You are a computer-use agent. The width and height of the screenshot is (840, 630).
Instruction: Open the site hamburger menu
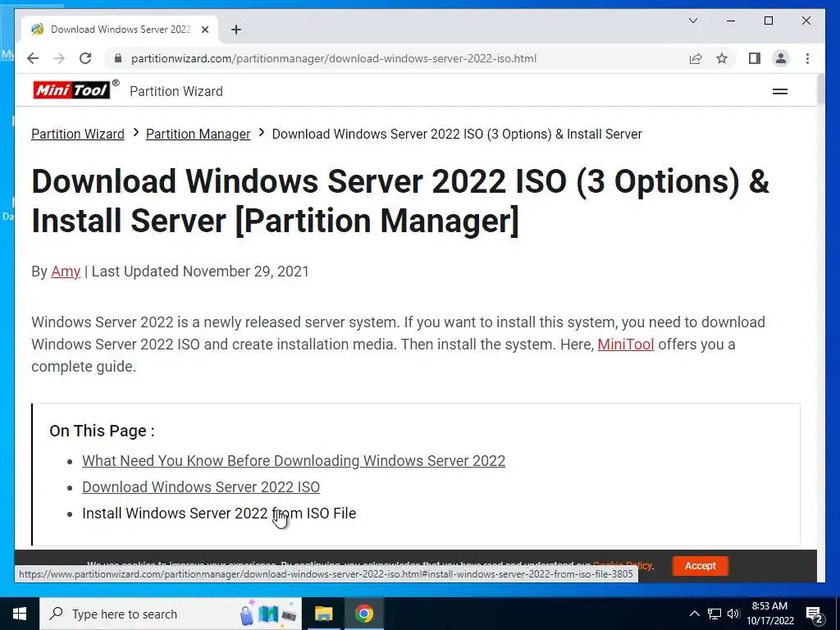(780, 92)
